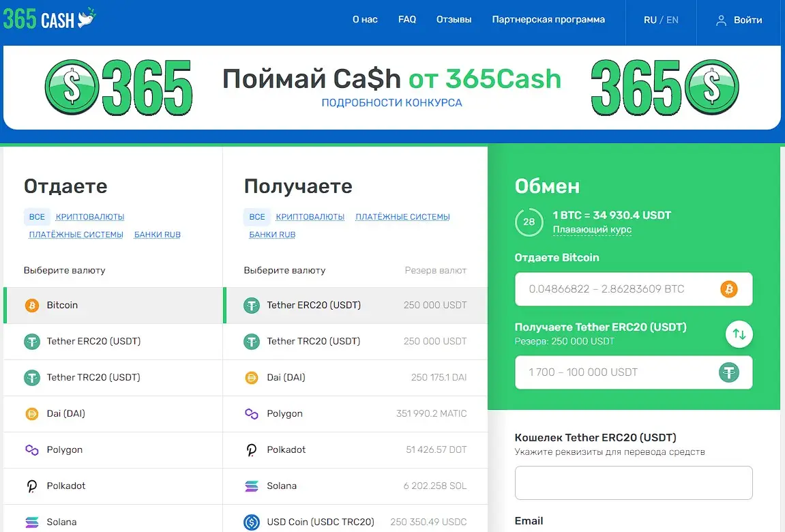
Task: Click the Tether ERC20 icon in the Отдаете list
Action: pyautogui.click(x=32, y=342)
